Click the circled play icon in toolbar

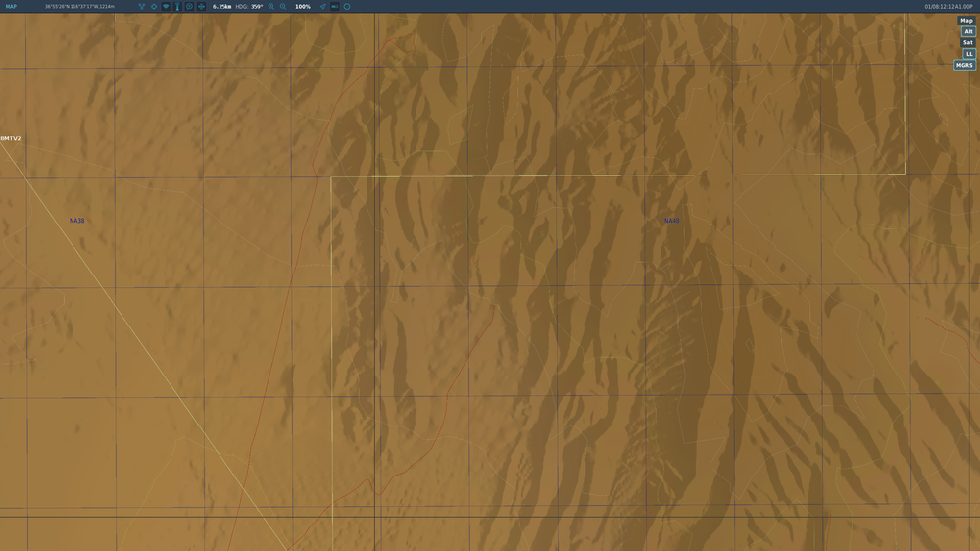point(189,6)
